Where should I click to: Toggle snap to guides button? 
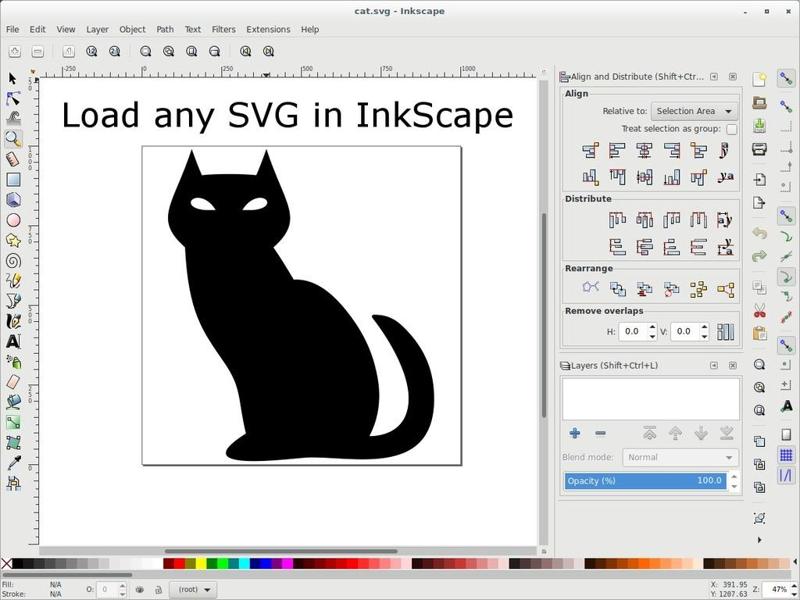coord(786,476)
